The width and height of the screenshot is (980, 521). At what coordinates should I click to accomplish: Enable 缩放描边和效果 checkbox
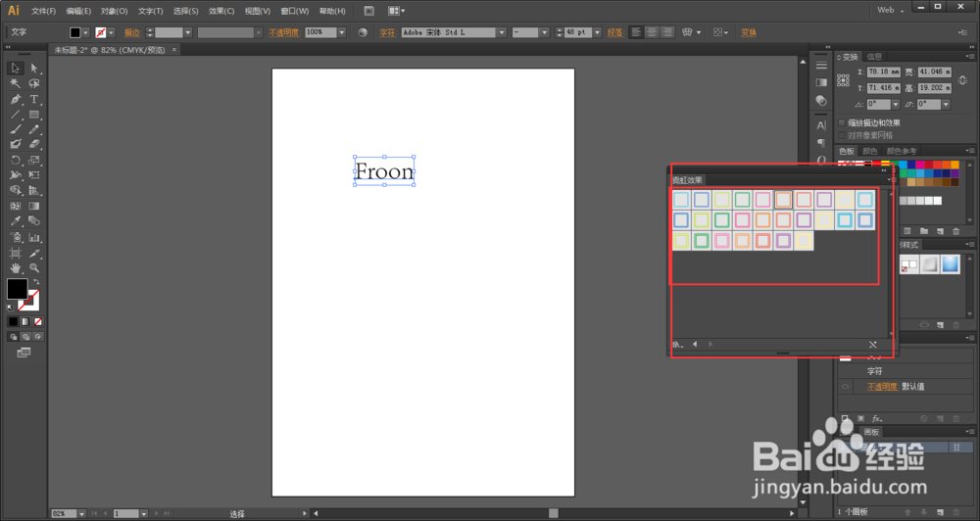coord(842,123)
